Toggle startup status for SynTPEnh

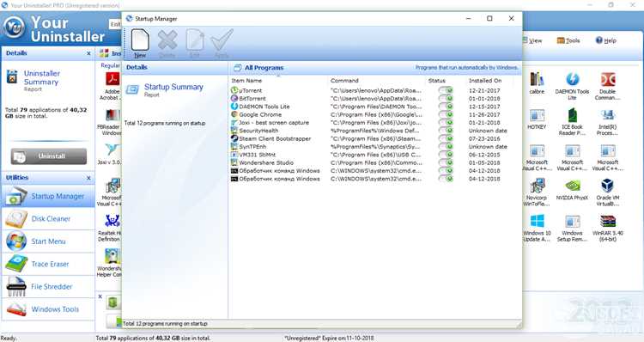pos(446,146)
